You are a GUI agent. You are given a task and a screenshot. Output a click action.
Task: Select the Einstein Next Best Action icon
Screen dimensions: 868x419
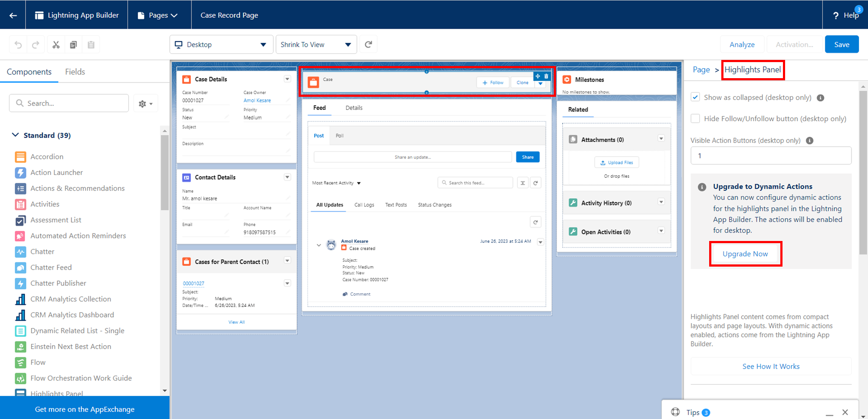pos(20,346)
